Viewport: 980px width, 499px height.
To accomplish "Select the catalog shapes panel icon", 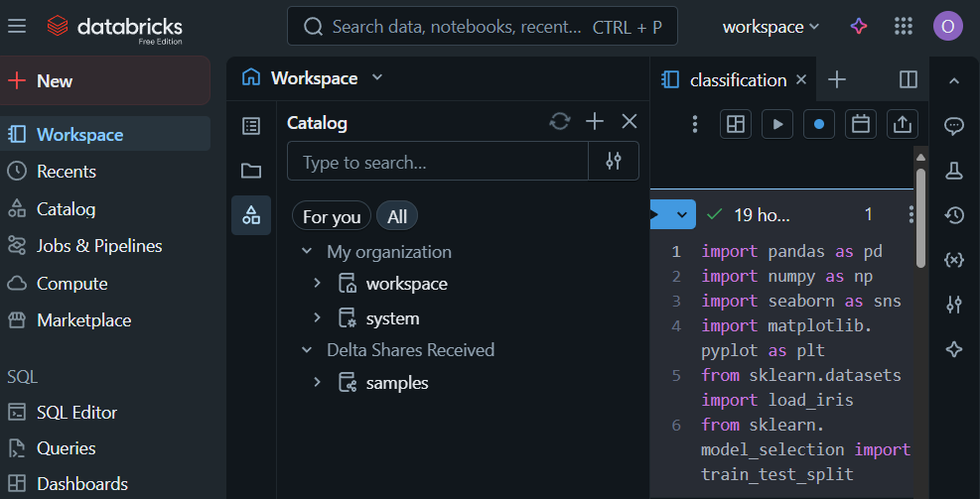I will click(x=251, y=215).
